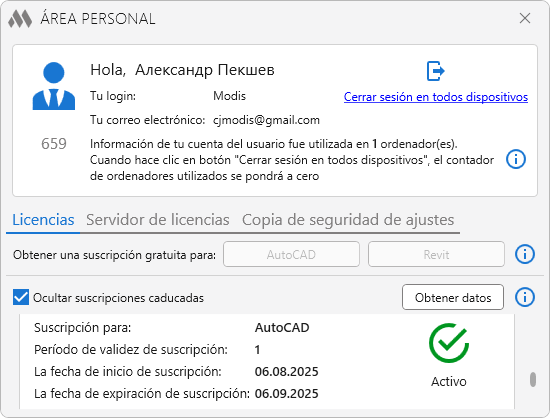This screenshot has width=550, height=418.
Task: Click the user ID number 659
Action: [54, 144]
